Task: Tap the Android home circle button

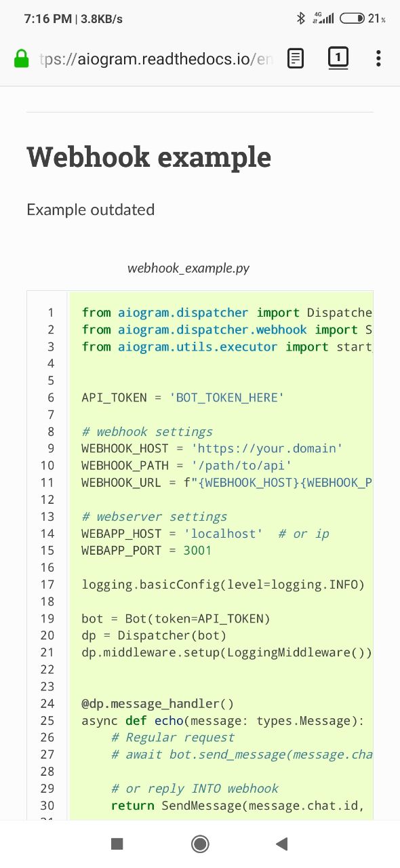Action: click(200, 844)
